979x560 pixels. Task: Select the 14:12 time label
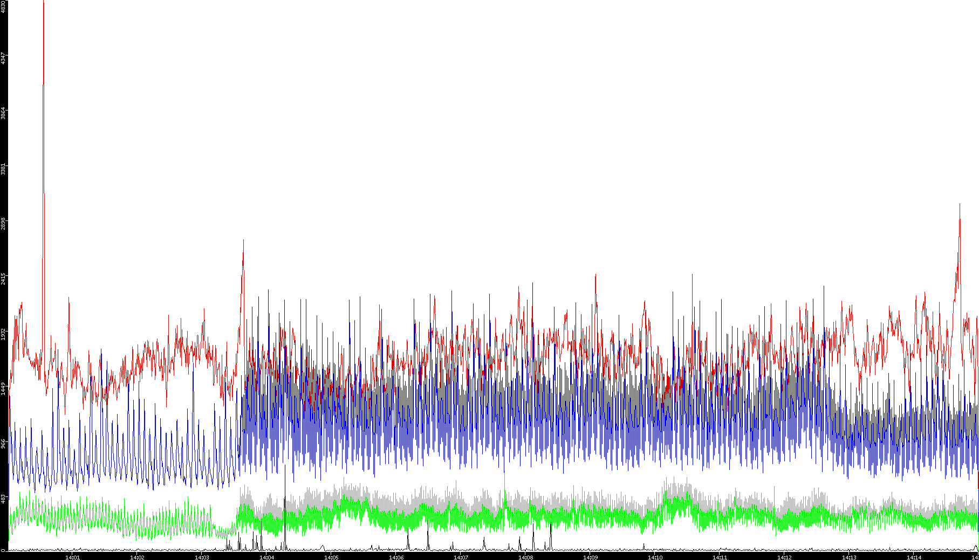point(784,557)
